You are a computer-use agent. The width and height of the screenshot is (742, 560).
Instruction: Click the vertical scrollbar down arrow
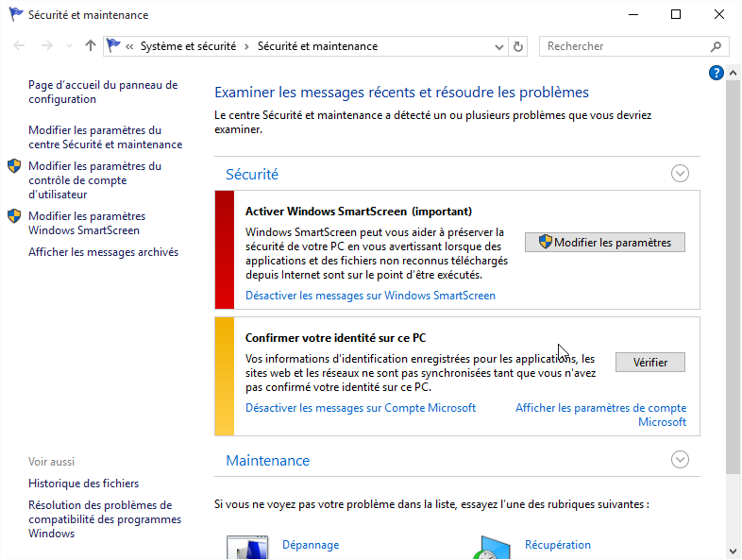[734, 552]
